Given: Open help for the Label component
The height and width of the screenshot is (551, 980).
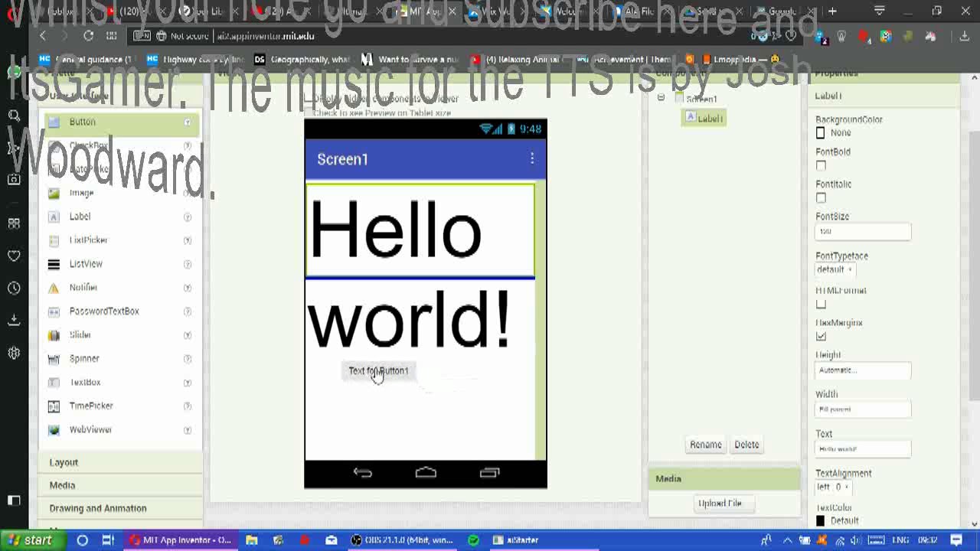Looking at the screenshot, I should pos(187,217).
